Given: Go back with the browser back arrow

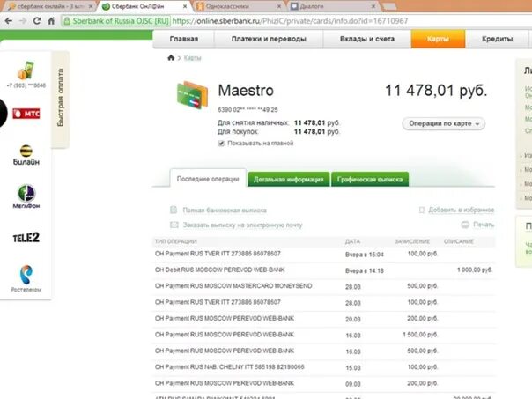Looking at the screenshot, I should [x=9, y=21].
